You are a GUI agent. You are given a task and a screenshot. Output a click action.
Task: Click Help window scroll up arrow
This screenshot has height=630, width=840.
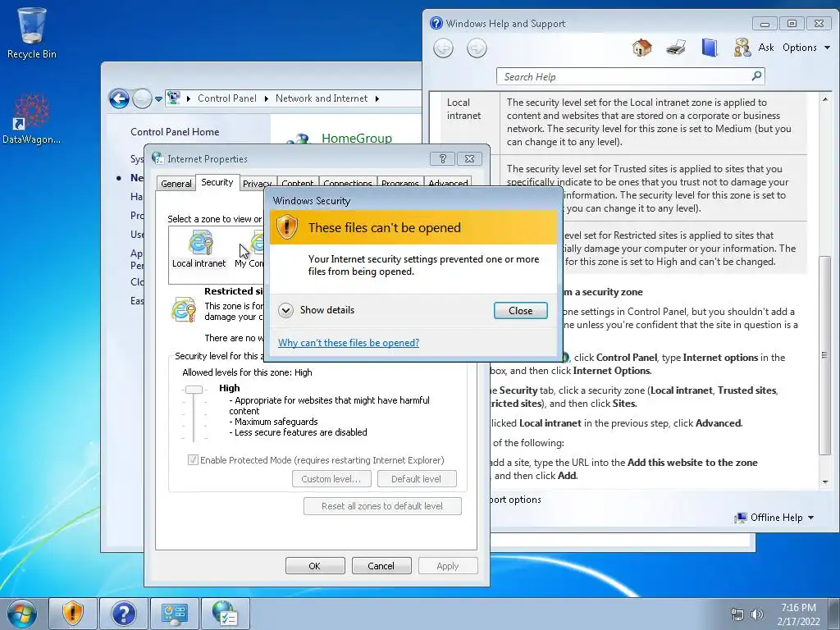(825, 99)
